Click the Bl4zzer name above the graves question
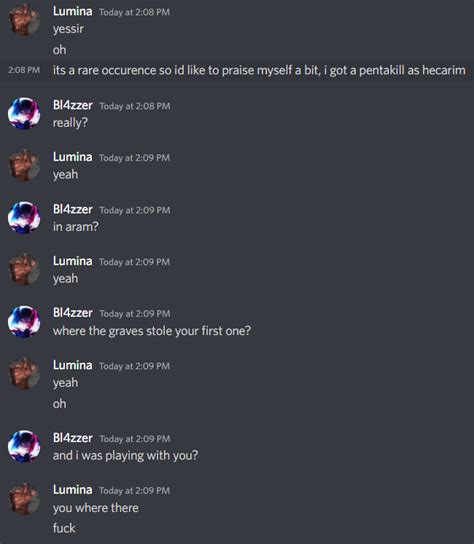Image resolution: width=474 pixels, height=544 pixels. 73,313
